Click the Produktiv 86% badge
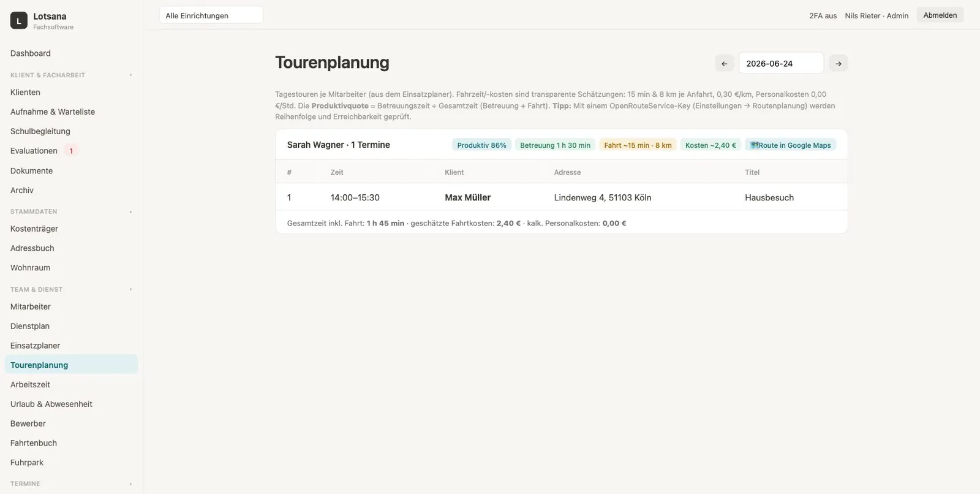 tap(481, 145)
